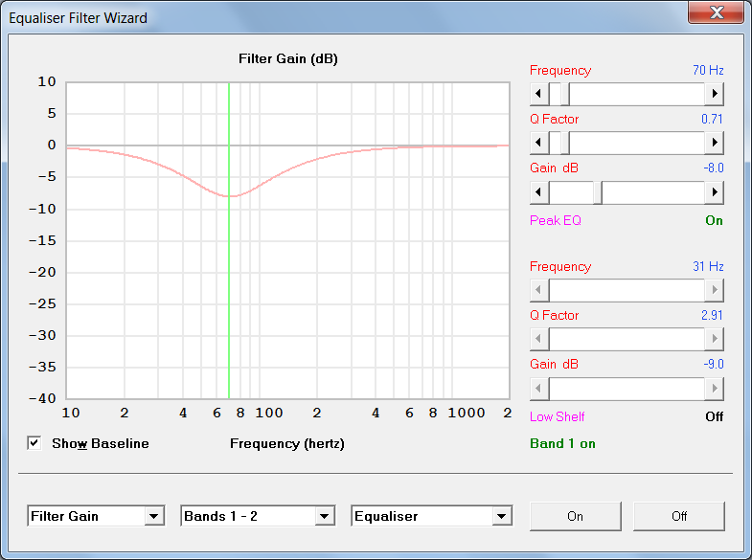This screenshot has height=560, width=752.
Task: Increase Band 1 Gain dB with right arrow
Action: click(714, 192)
